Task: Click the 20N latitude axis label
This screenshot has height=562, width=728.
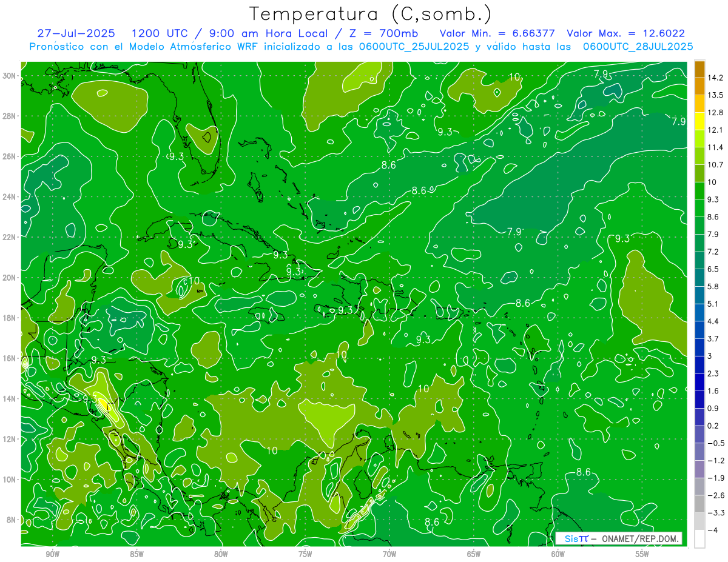Action: click(x=9, y=278)
